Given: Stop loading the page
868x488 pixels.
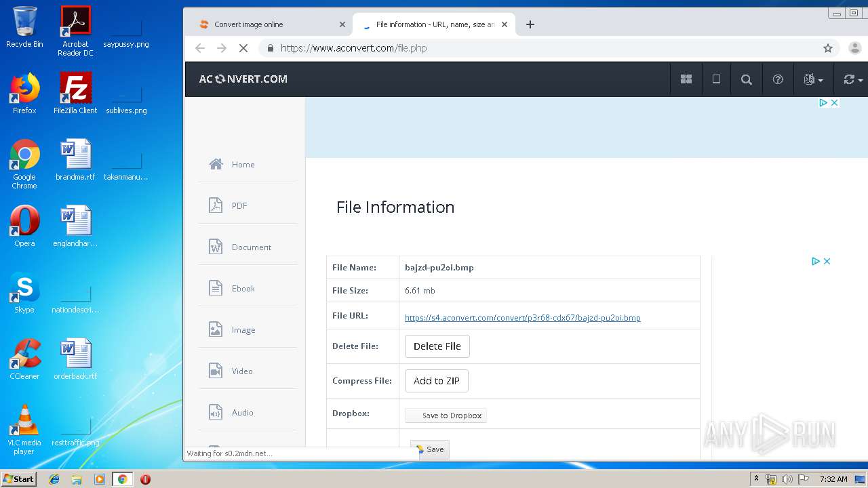Looking at the screenshot, I should 243,48.
